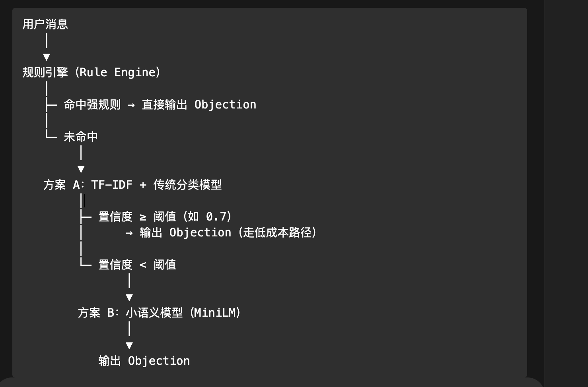Click the 置信度 ≥ 阈值 line
The image size is (588, 387).
[137, 217]
